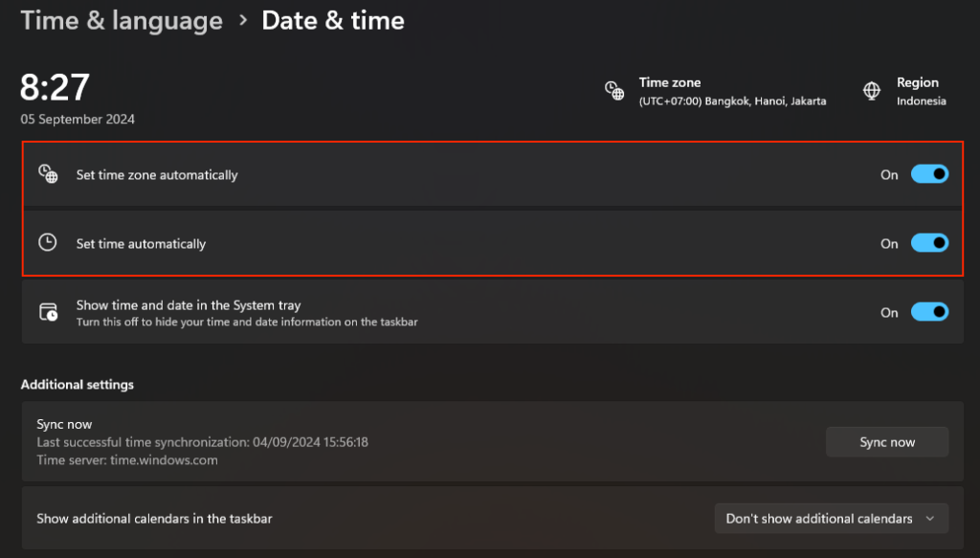Select the globe icon beside Set time zone automatically
The height and width of the screenshot is (558, 980).
tap(47, 174)
